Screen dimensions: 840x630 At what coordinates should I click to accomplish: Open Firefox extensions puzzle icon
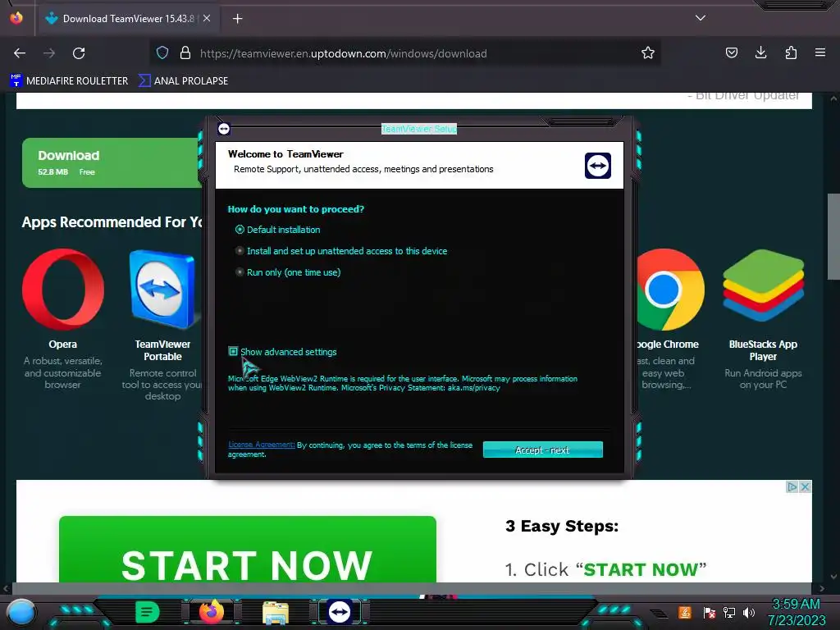click(791, 53)
